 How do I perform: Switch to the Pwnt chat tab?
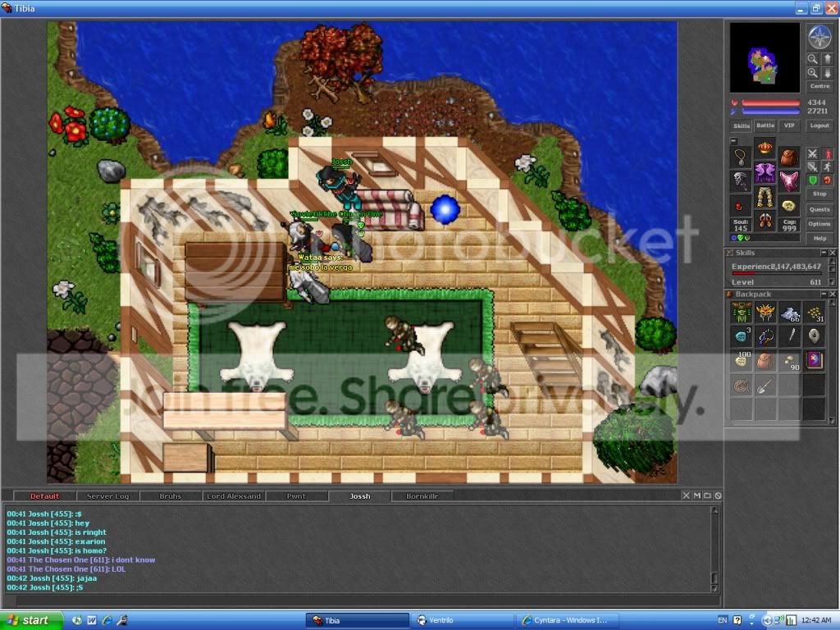click(296, 496)
